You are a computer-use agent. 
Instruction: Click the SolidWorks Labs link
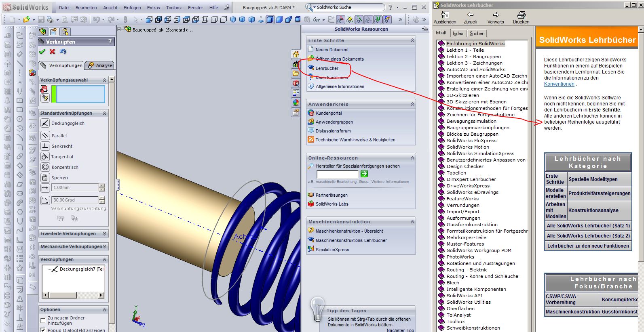tap(332, 204)
